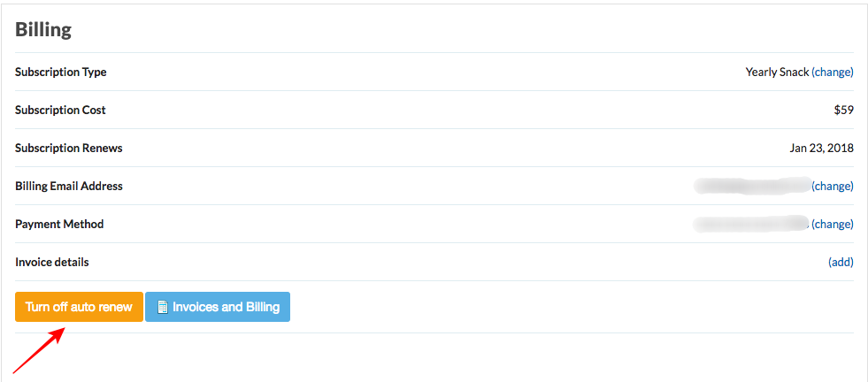Click the $59 subscription cost value
Viewport: 868px width, 382px height.
coord(843,111)
